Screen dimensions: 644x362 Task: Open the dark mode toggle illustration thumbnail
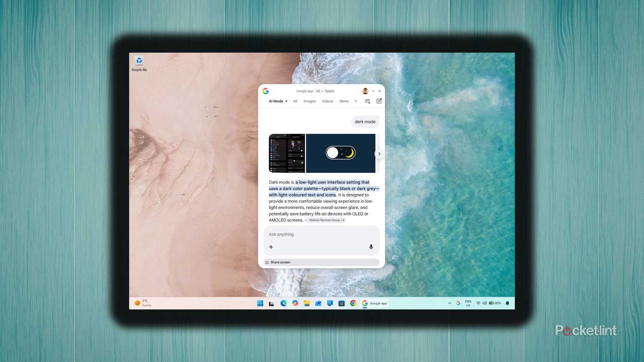coord(340,153)
